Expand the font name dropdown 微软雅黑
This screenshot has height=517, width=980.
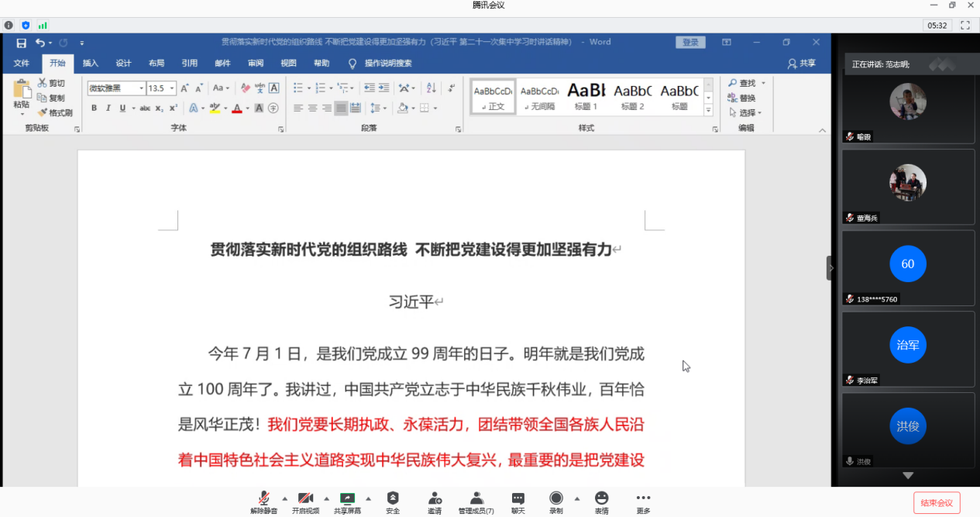coord(142,88)
